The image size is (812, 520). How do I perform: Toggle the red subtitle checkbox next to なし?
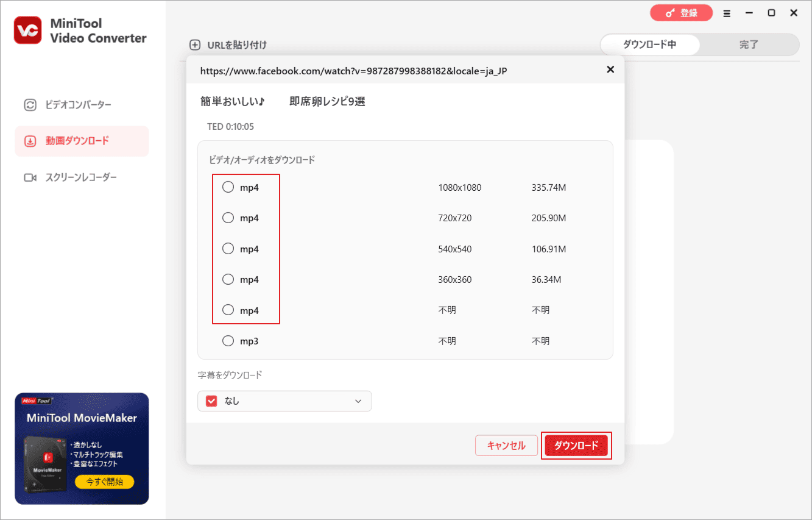(211, 401)
